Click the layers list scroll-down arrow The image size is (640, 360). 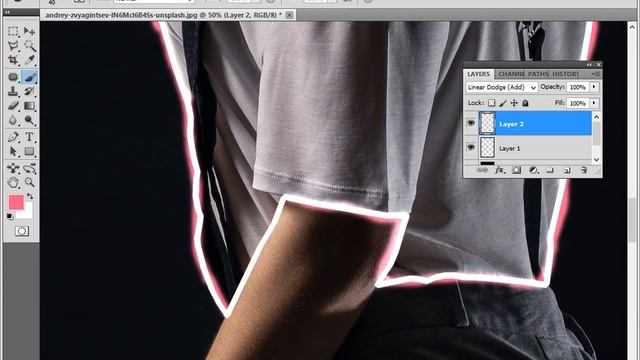coord(596,160)
